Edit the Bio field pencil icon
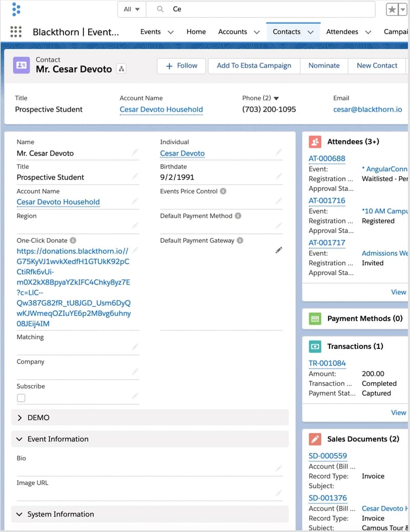This screenshot has height=532, width=410. pyautogui.click(x=278, y=468)
